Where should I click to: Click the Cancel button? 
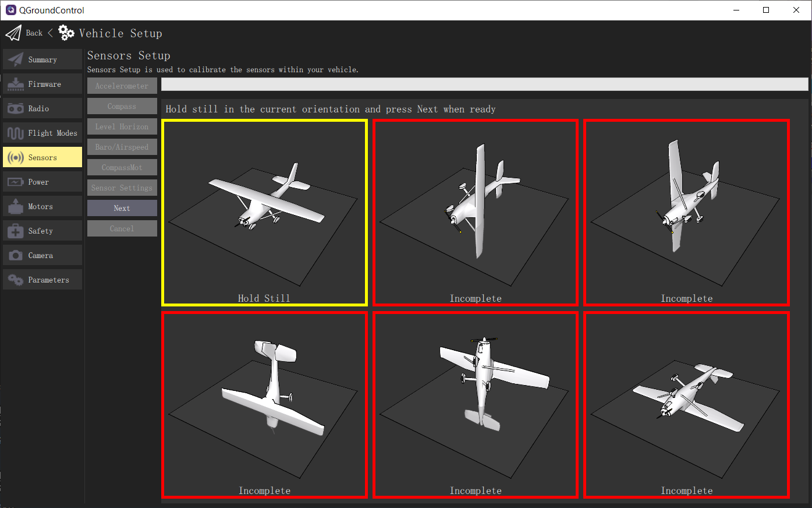(x=122, y=228)
